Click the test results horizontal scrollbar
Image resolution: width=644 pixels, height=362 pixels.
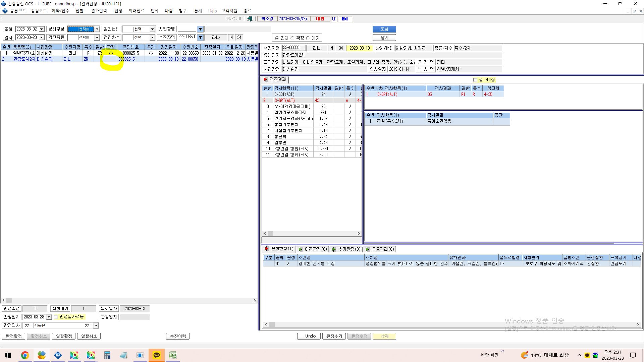[312, 233]
